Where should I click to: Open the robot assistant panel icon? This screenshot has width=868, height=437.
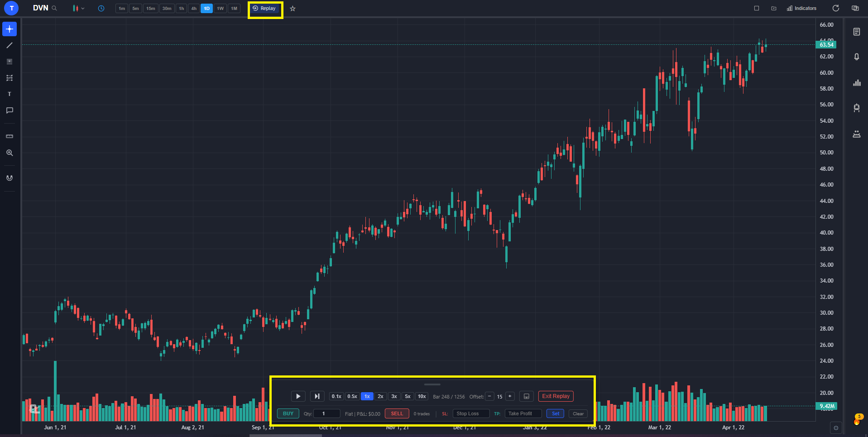point(857,108)
